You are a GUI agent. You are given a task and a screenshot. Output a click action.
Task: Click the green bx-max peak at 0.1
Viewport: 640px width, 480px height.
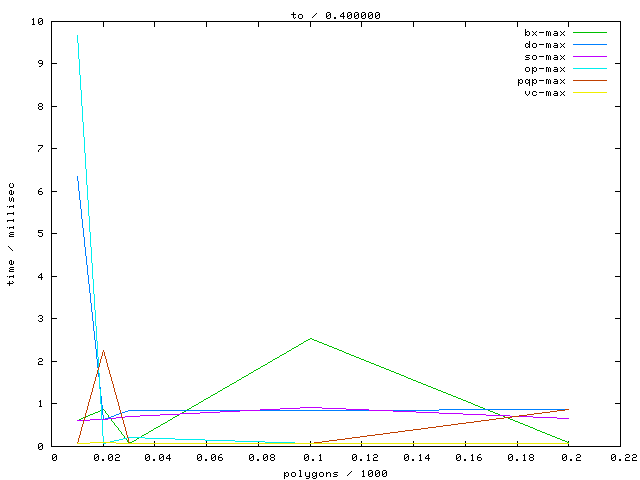point(311,338)
